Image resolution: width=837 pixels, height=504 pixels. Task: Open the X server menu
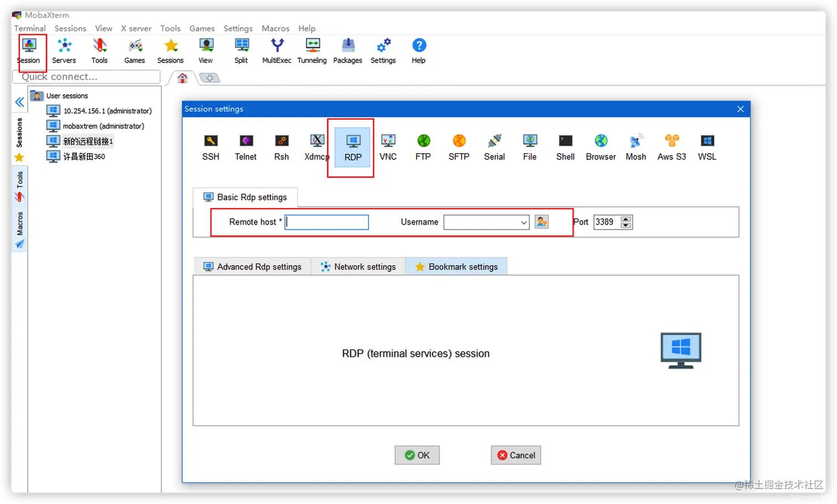click(x=136, y=28)
